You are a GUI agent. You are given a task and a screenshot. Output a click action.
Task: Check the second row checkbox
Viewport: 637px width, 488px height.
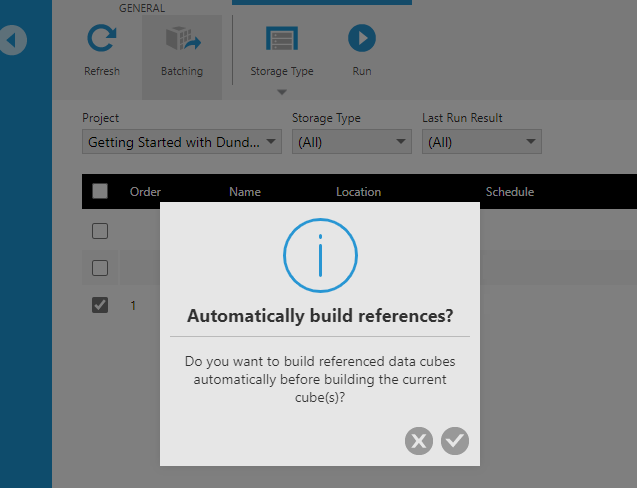tap(100, 268)
